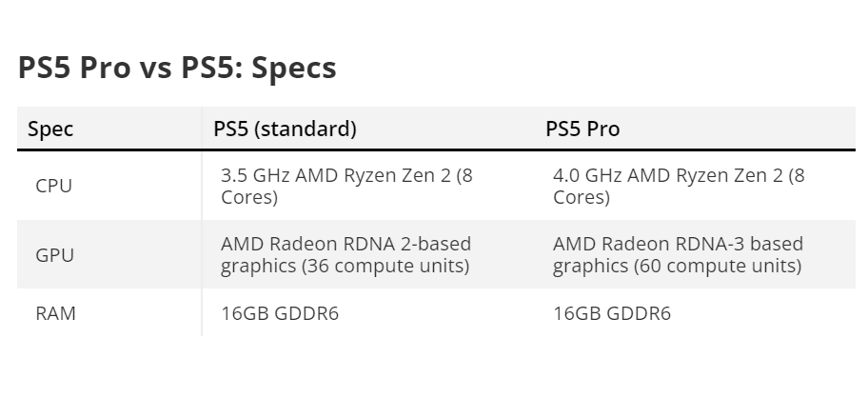Click the 'PS5 Pro vs PS5: Specs' heading
The height and width of the screenshot is (398, 868).
coord(177,68)
